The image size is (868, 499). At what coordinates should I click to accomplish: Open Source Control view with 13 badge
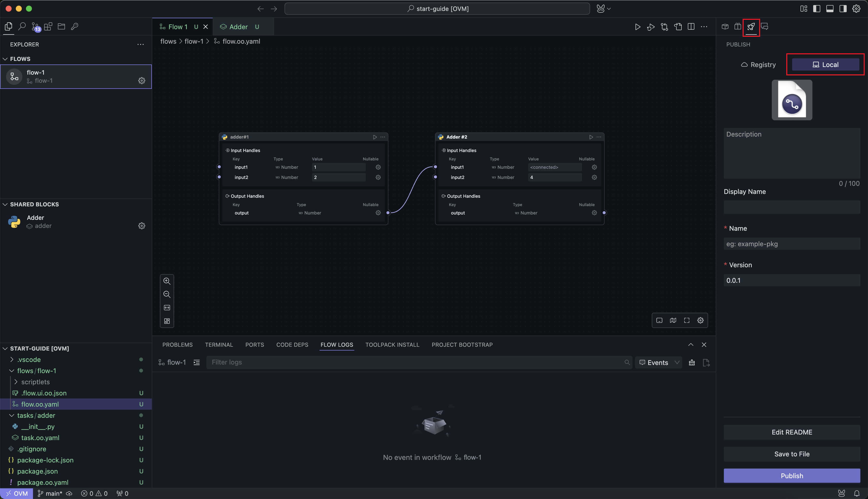[x=36, y=27]
